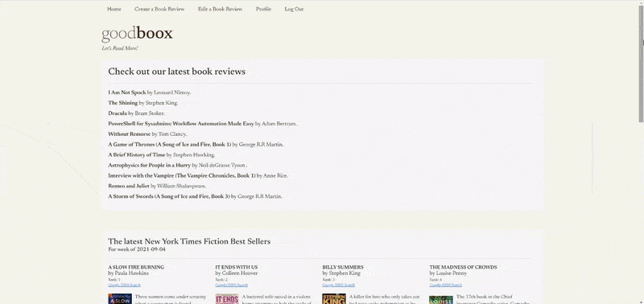Click the goodboox site logo
The image size is (644, 304).
pos(137,34)
